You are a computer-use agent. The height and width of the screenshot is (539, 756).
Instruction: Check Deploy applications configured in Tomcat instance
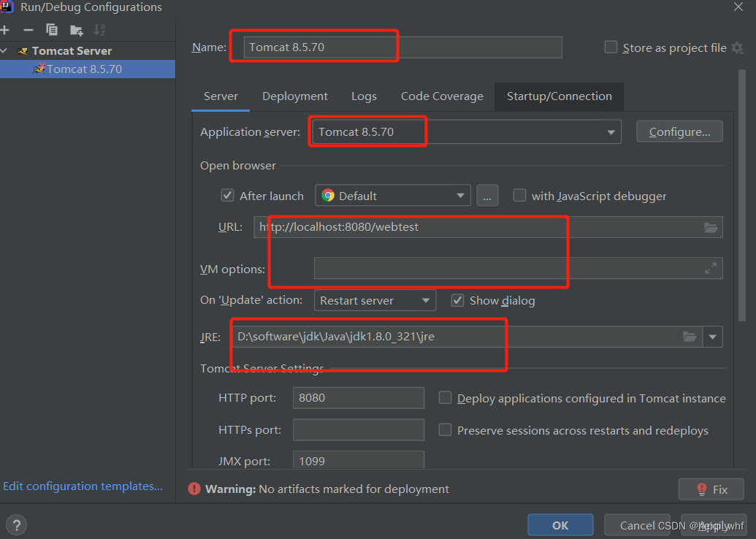point(445,398)
